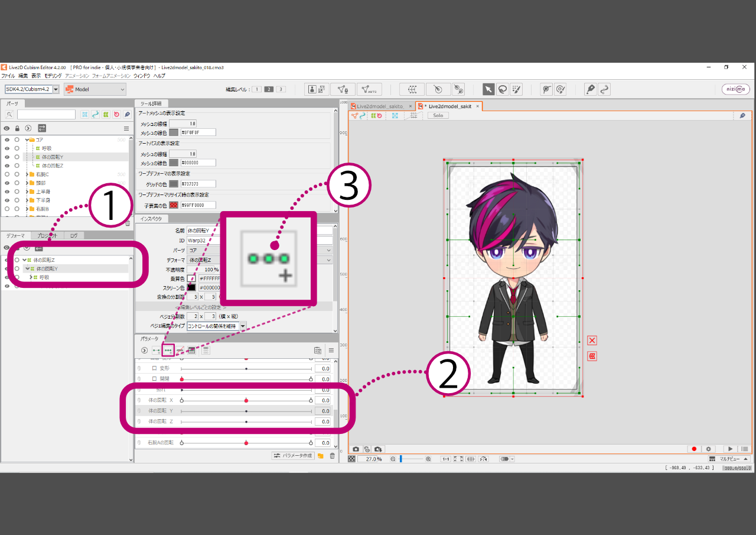Toggle visibility of the 上半身 part

pos(7,192)
